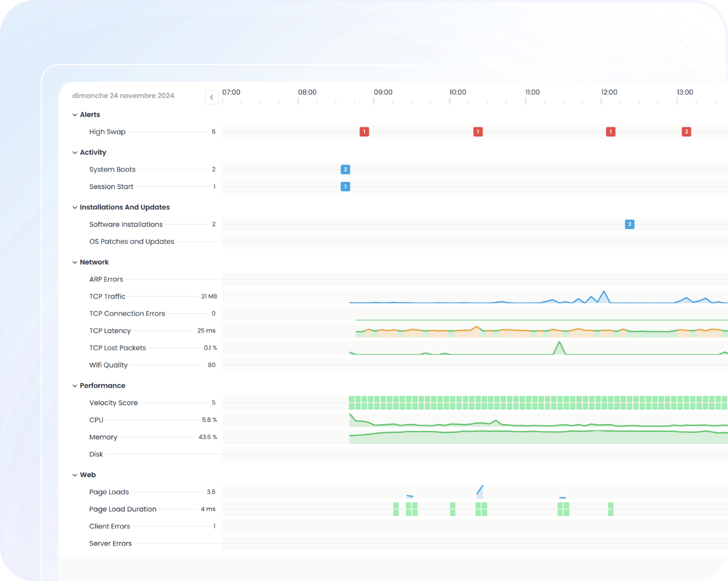Click the previous time range arrow button
The height and width of the screenshot is (581, 728).
coord(212,98)
